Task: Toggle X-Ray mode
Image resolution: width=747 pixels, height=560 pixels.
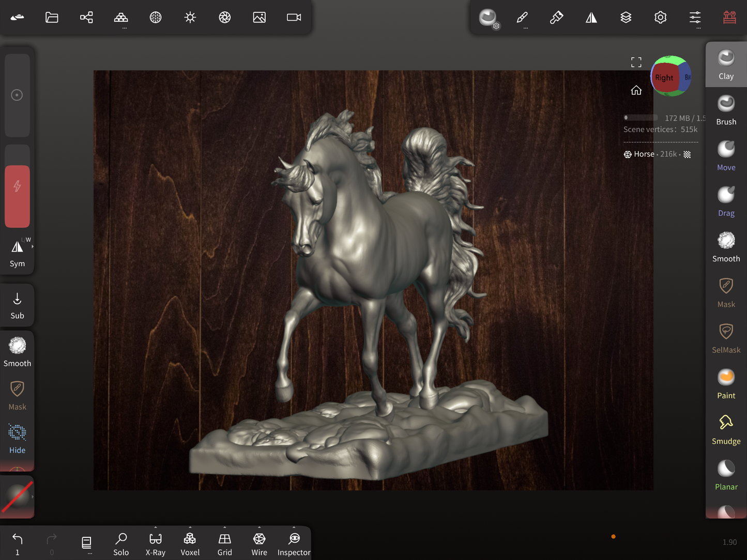Action: click(x=155, y=544)
